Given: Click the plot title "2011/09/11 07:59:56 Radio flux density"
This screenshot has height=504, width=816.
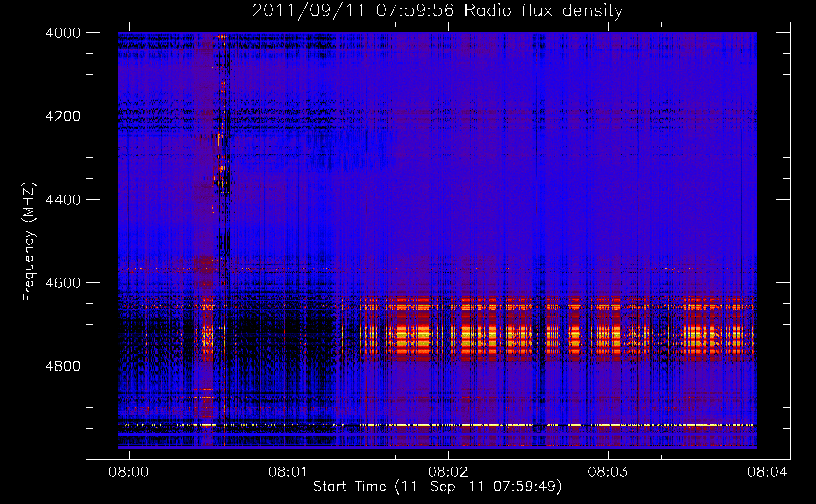Looking at the screenshot, I should [x=437, y=10].
